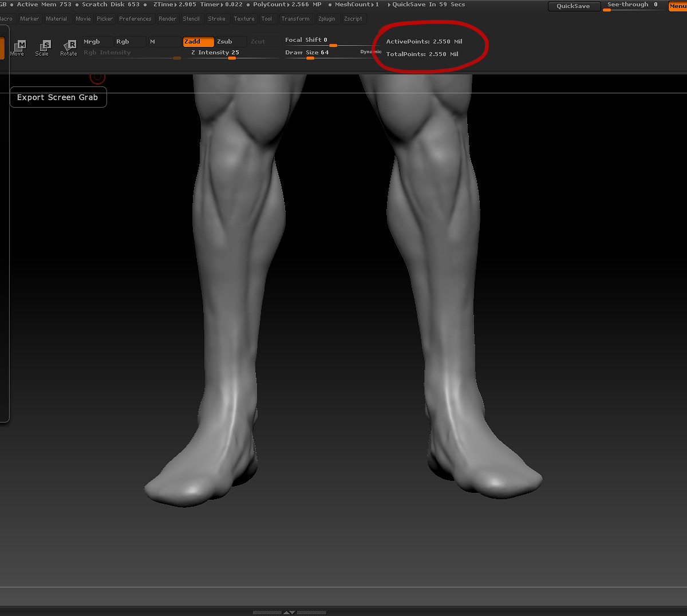Click the ActivePoints: 2.550 Mil text

tap(424, 42)
